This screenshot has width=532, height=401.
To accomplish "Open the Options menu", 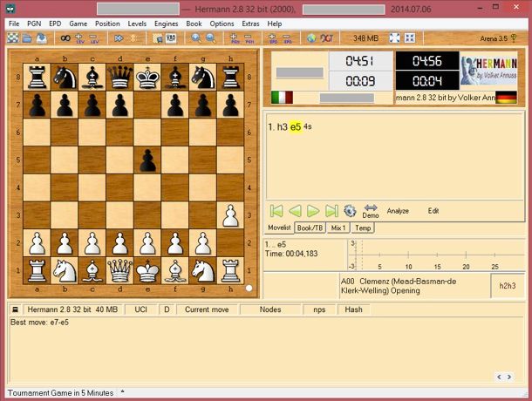I will (x=222, y=24).
